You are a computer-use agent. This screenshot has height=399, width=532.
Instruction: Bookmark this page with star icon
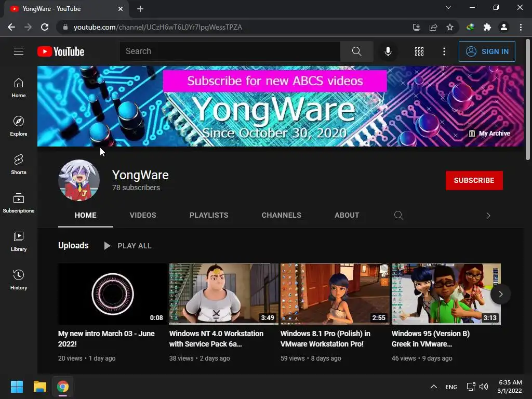click(450, 27)
